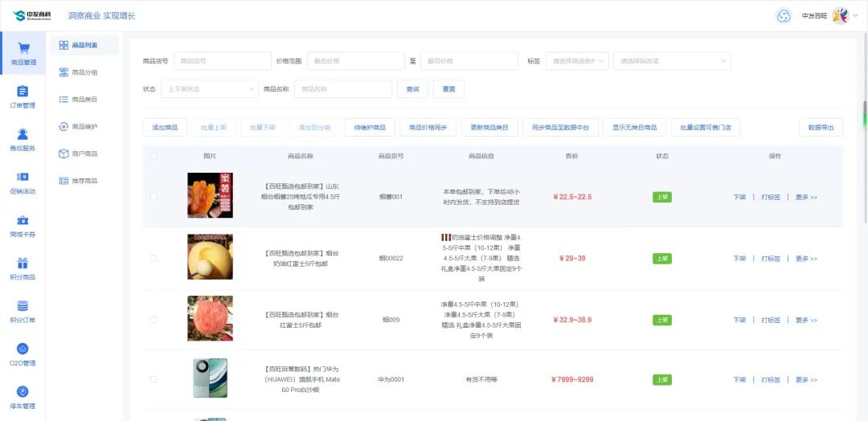Click the 查询 search button
The height and width of the screenshot is (421, 868).
point(413,89)
